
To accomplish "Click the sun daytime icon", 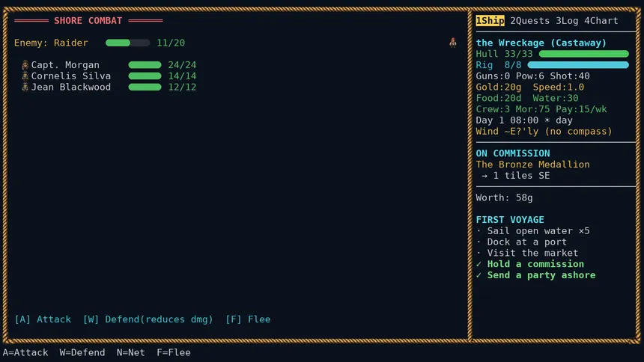I will tap(547, 120).
